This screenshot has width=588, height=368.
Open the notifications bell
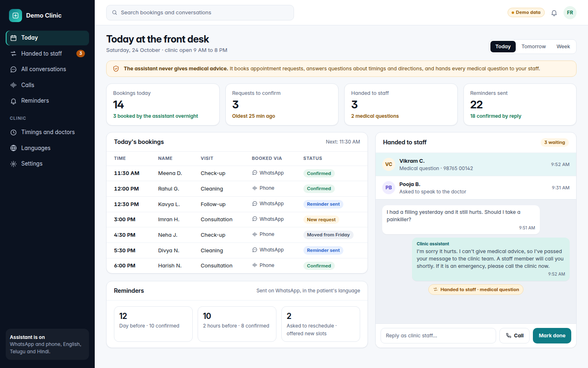point(554,13)
